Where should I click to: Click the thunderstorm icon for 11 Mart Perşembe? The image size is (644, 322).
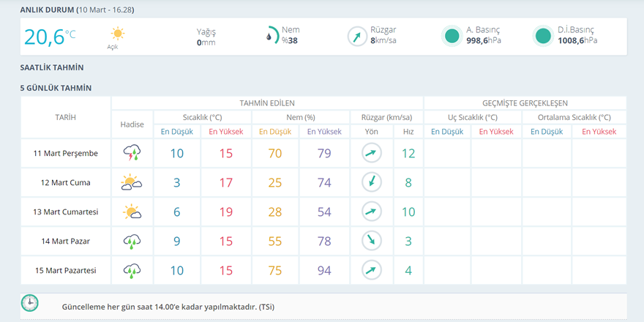click(132, 153)
